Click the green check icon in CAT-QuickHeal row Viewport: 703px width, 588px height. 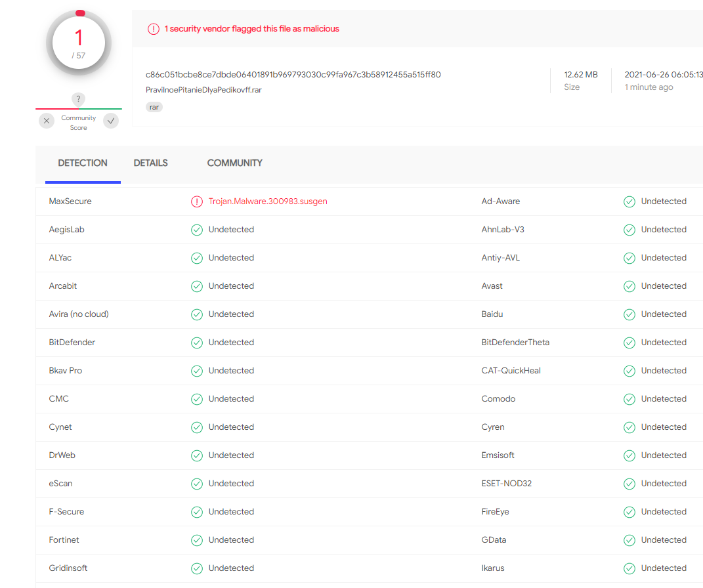[x=629, y=371]
